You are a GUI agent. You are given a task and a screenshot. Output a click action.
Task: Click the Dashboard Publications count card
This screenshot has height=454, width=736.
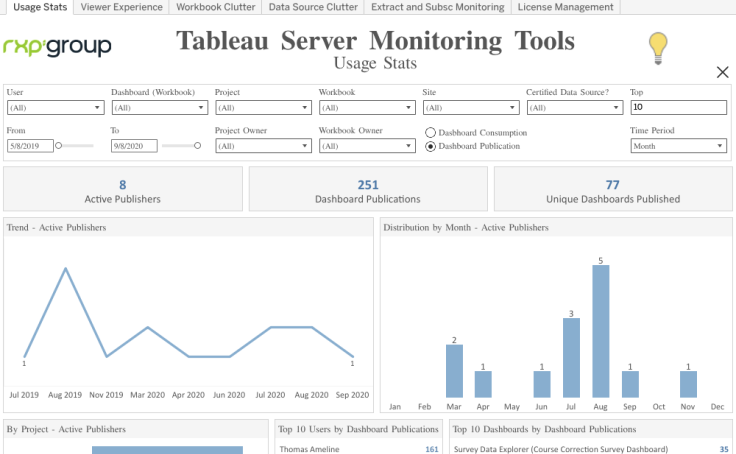tap(368, 189)
